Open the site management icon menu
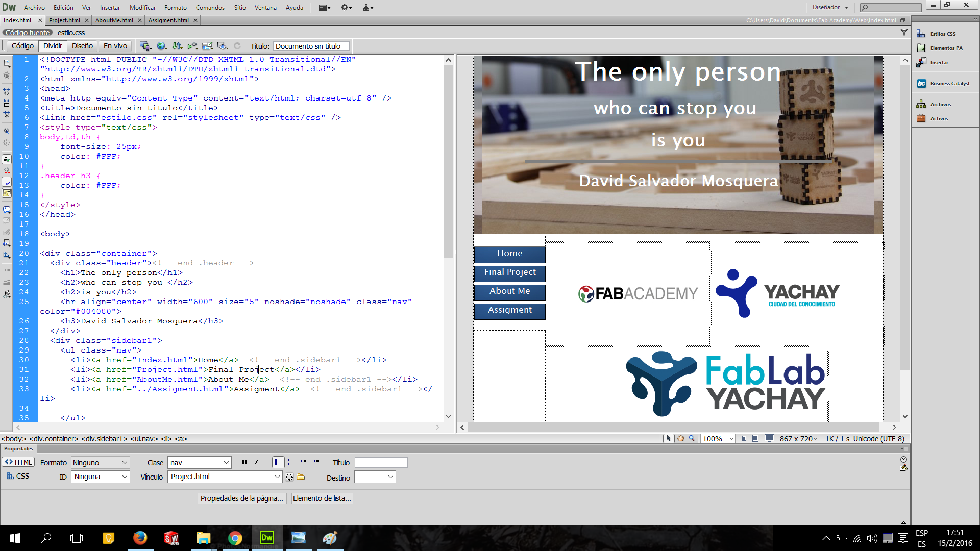980x551 pixels. point(368,7)
